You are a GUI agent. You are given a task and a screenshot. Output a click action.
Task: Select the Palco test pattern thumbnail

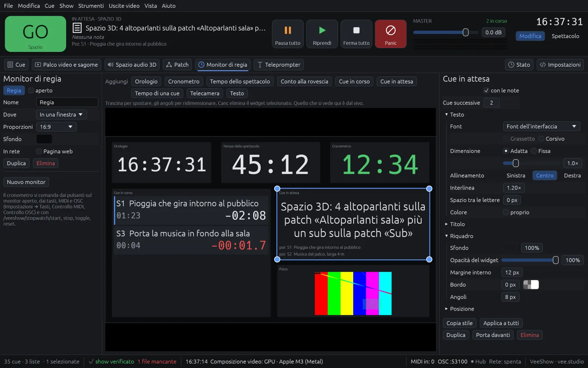pyautogui.click(x=353, y=294)
